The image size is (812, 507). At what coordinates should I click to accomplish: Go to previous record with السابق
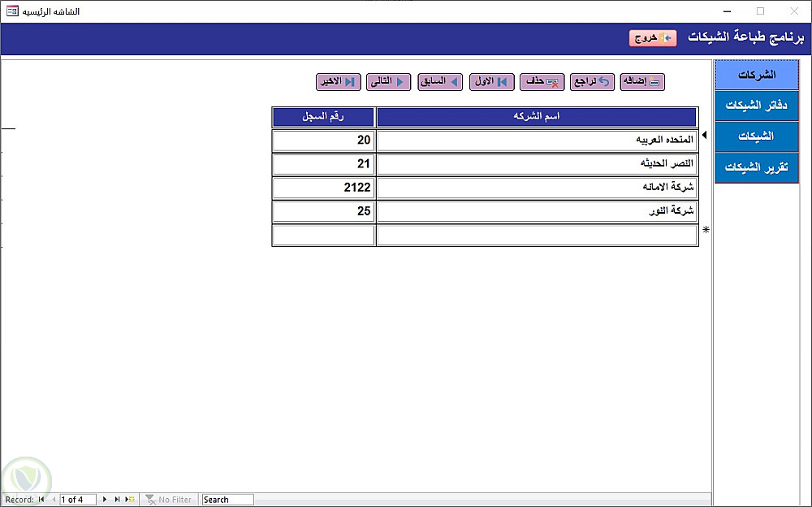pyautogui.click(x=440, y=82)
